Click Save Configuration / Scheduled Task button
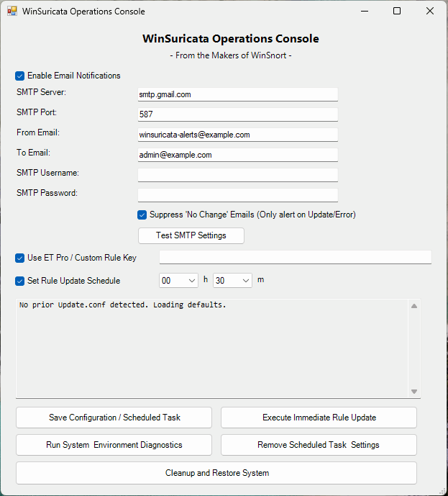 (114, 418)
